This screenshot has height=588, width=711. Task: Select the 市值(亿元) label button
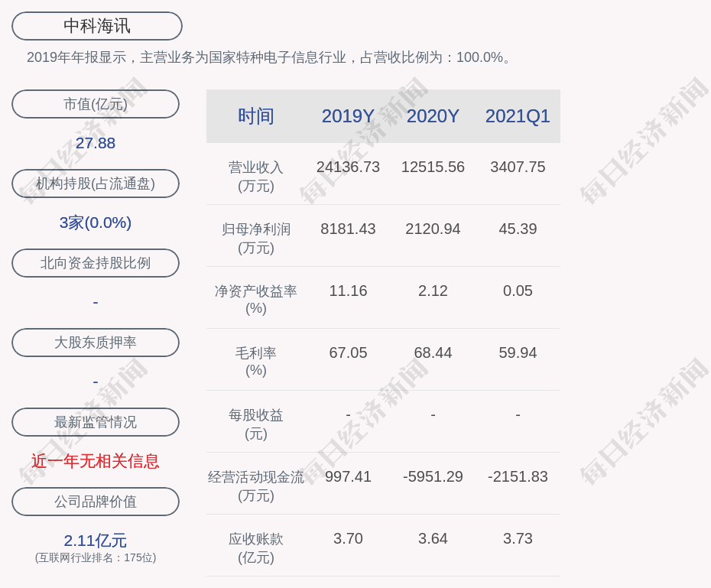(96, 104)
